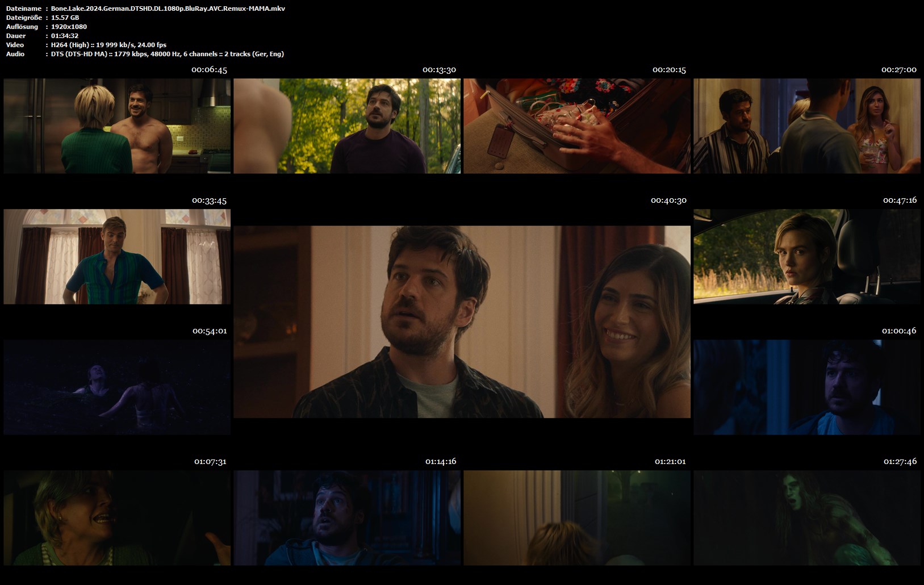Select the forest frame at 00:13:30
Image resolution: width=924 pixels, height=585 pixels.
[347, 126]
